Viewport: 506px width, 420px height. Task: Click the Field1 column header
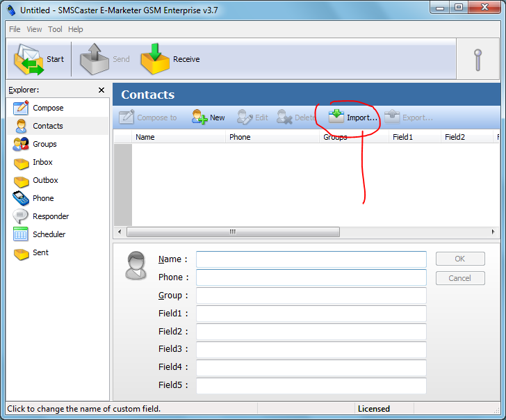[415, 137]
